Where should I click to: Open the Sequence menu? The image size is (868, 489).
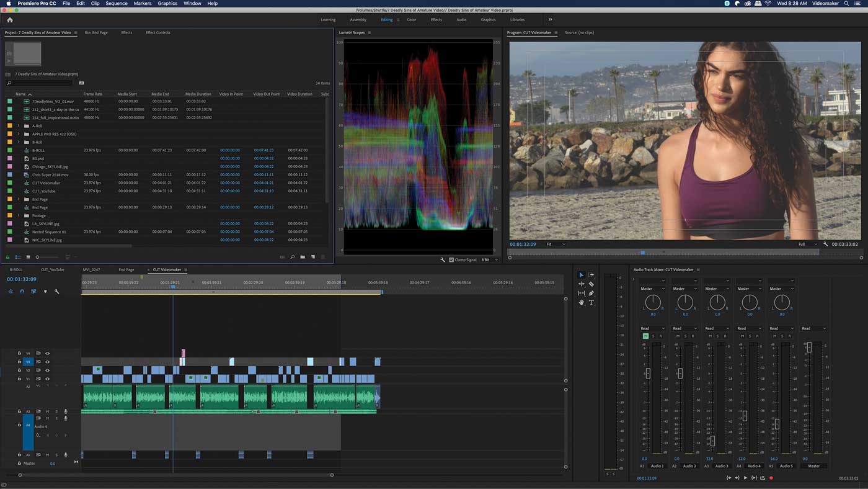click(x=115, y=3)
